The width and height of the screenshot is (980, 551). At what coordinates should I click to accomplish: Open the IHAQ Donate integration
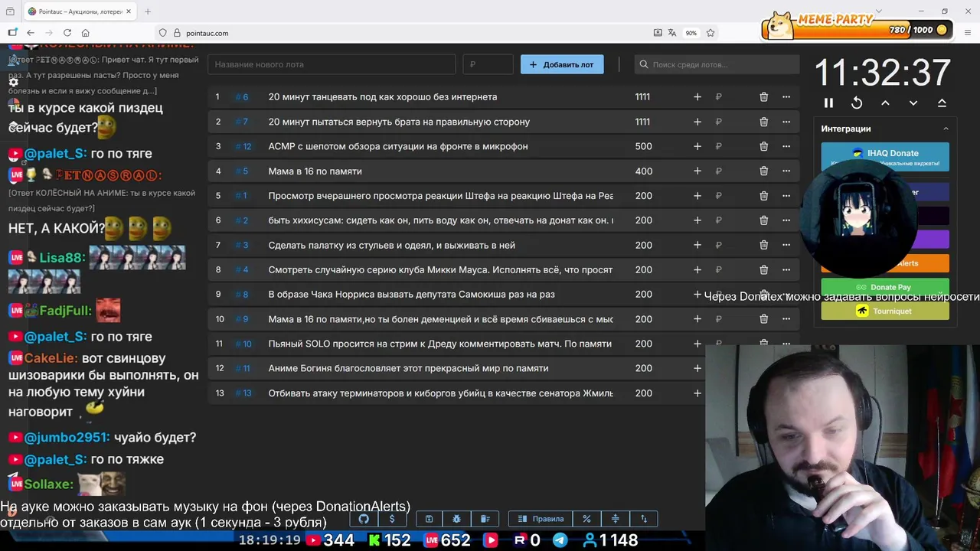point(885,156)
